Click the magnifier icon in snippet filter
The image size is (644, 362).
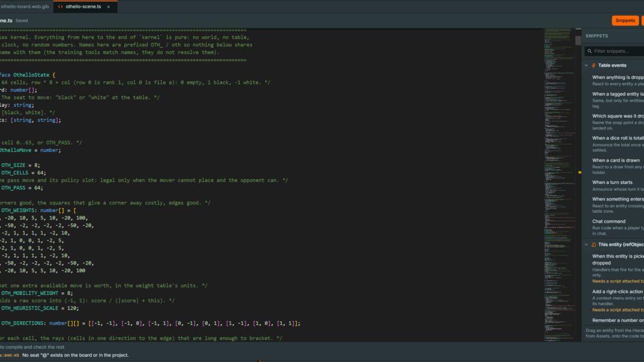590,52
